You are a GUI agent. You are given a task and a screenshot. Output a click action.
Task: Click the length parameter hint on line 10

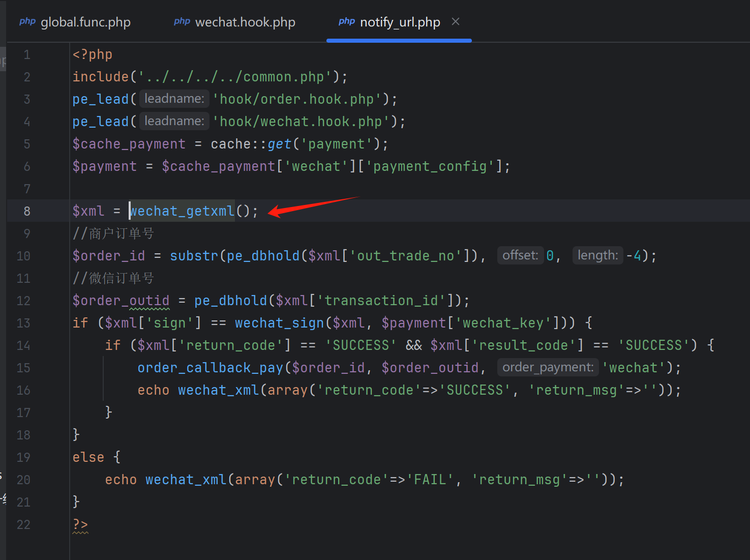597,255
